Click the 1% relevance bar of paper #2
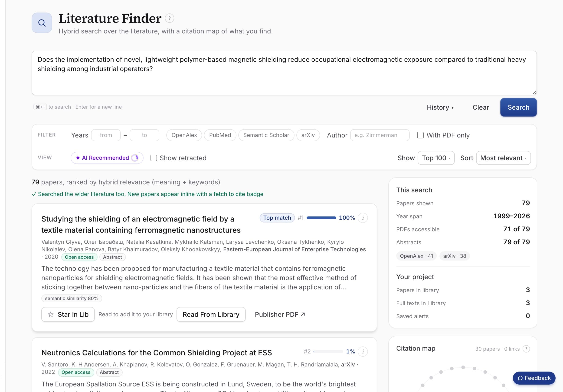This screenshot has width=563, height=392. [328, 352]
